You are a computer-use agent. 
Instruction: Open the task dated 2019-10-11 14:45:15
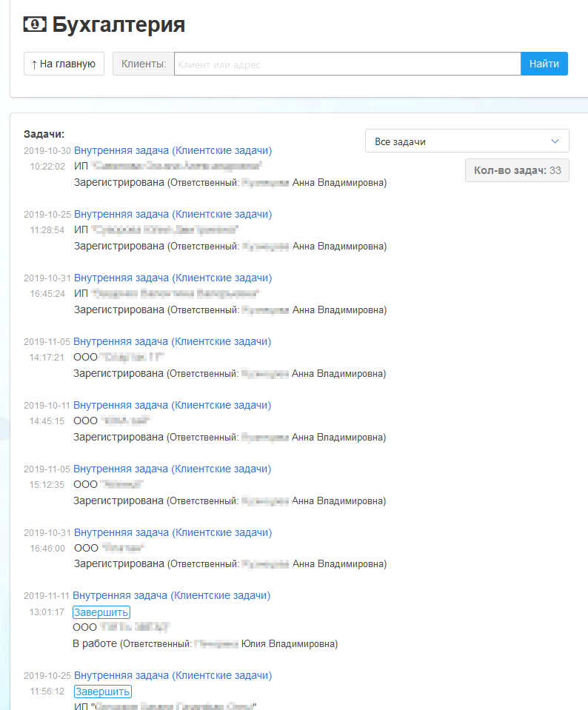coord(173,405)
